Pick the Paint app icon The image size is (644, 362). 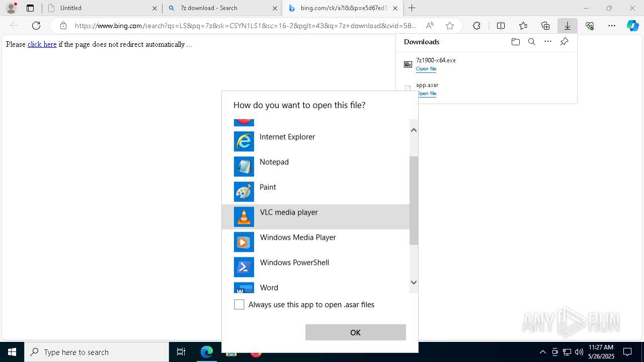pos(244,192)
